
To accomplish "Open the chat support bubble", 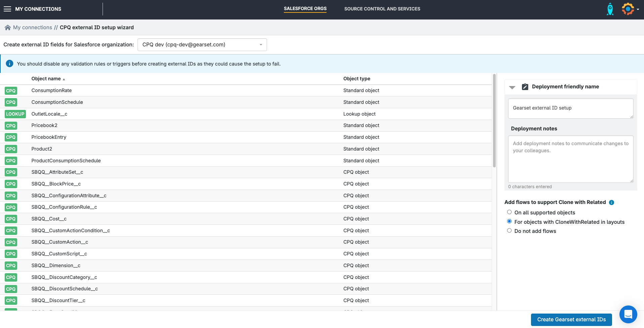I will coord(628,314).
